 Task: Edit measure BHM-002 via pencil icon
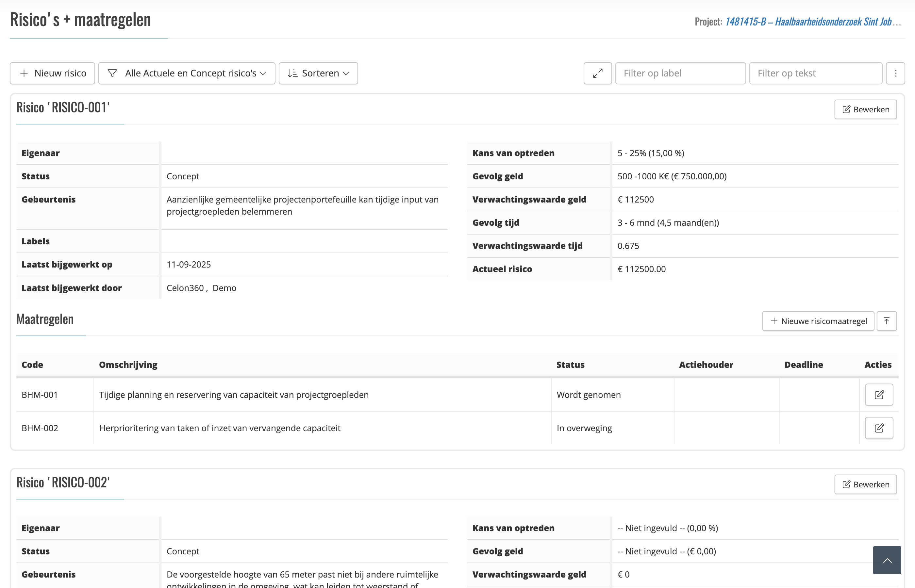[x=879, y=428]
